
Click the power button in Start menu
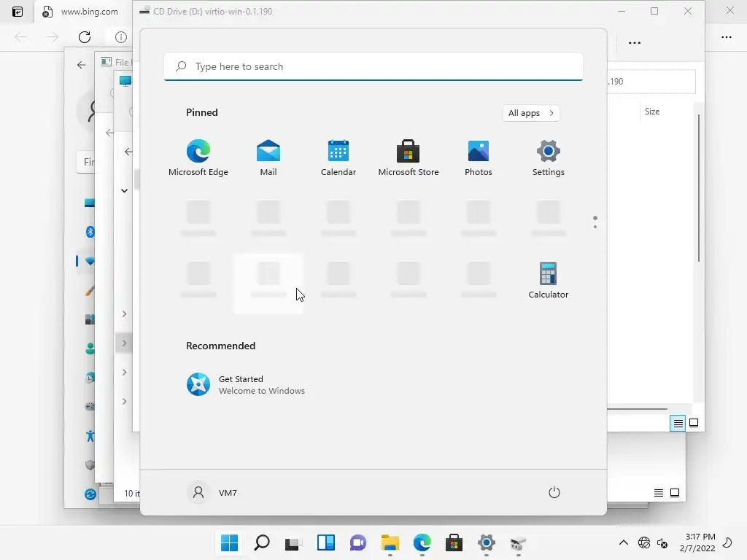(554, 492)
